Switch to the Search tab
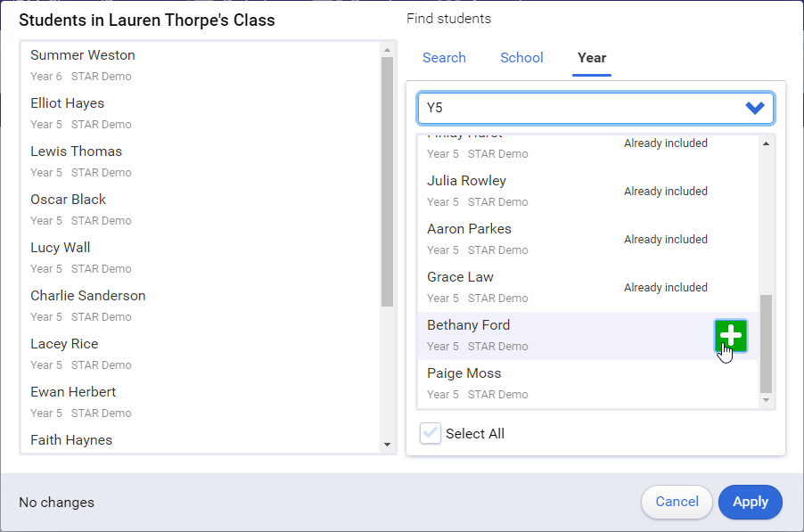Screen dimensions: 804x532 click(x=444, y=57)
